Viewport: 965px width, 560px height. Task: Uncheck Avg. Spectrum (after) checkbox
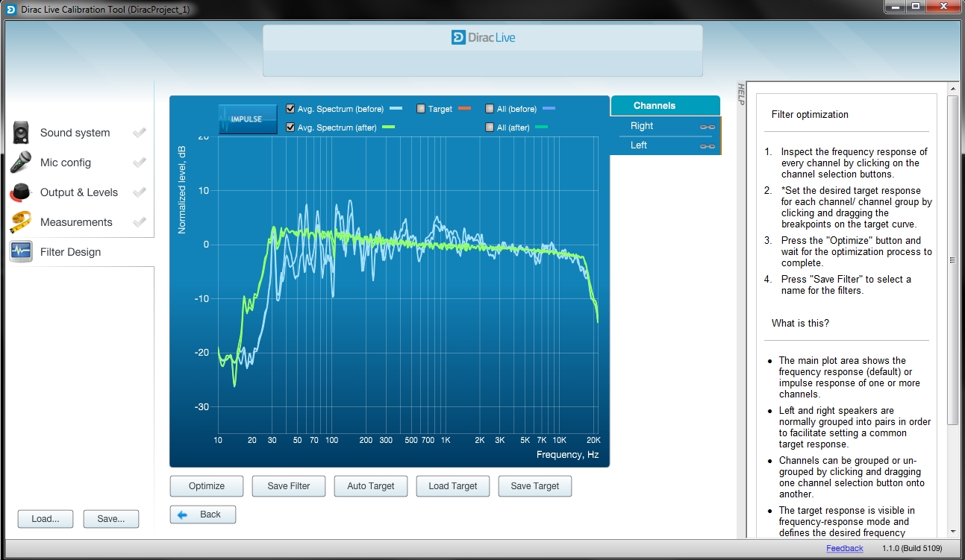290,128
